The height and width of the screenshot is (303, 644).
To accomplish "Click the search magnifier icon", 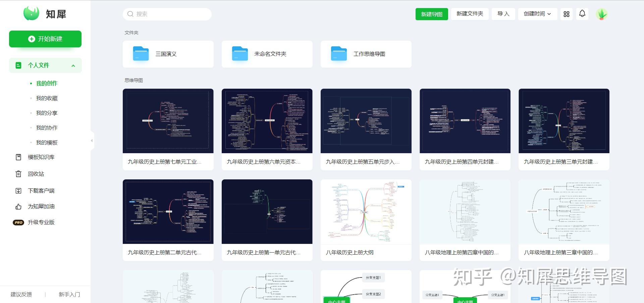I will pyautogui.click(x=130, y=14).
